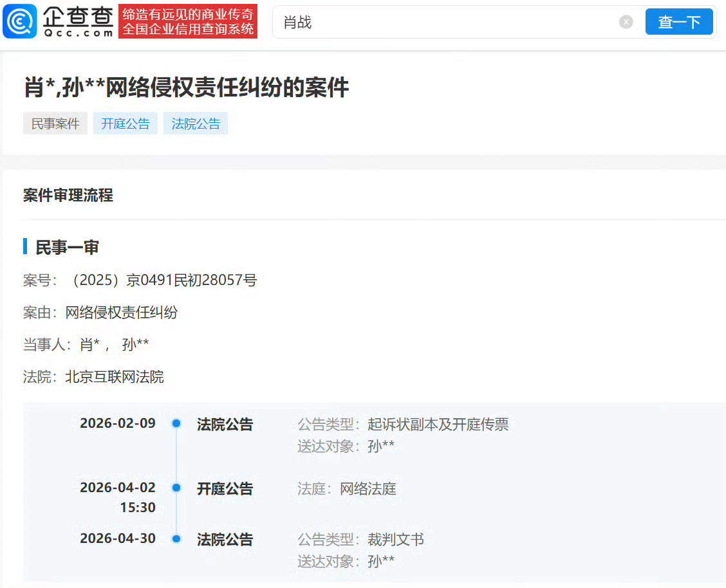Screen dimensions: 726x588
Task: Click the 企查查 logo icon
Action: coord(20,21)
